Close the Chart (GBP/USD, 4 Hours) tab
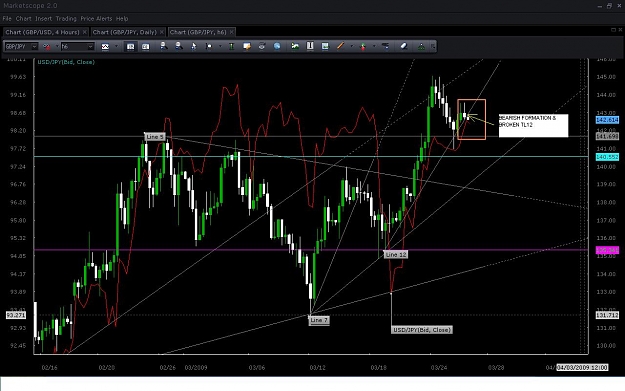This screenshot has height=391, width=625. [x=85, y=32]
